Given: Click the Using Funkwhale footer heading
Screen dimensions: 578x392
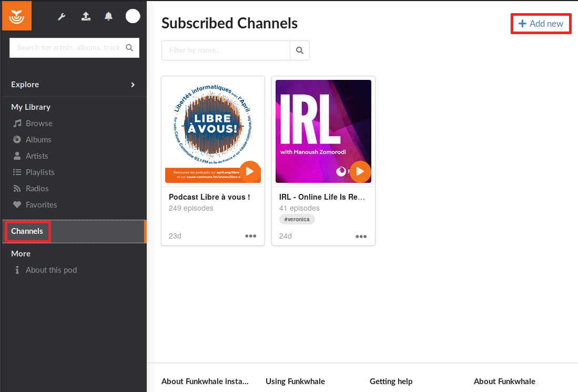Looking at the screenshot, I should [x=295, y=381].
